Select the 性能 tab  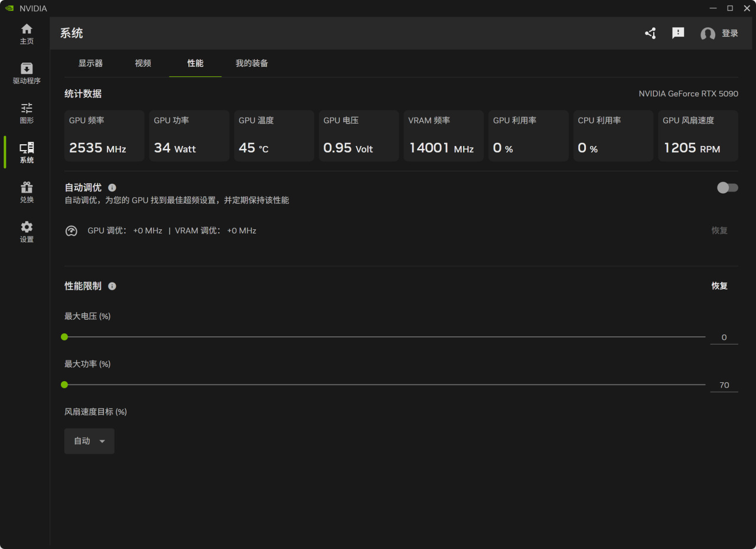click(x=195, y=63)
